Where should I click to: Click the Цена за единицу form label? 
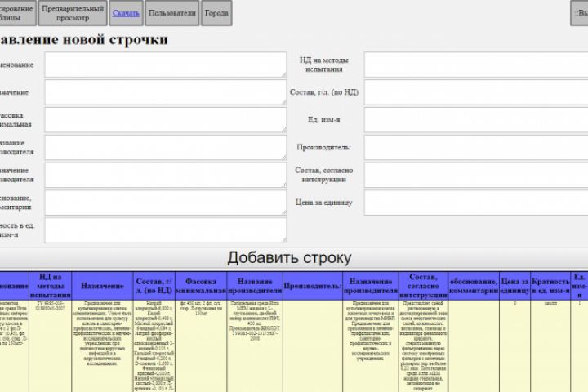[324, 203]
